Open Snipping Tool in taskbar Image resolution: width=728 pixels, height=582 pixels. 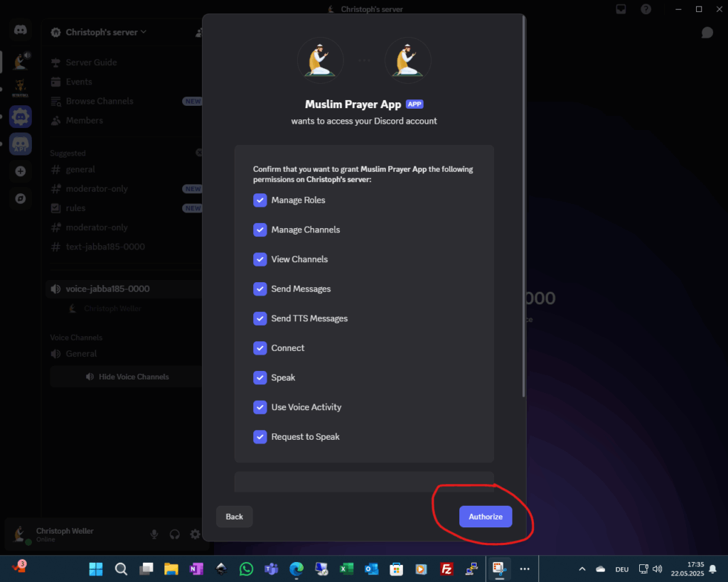(x=498, y=569)
